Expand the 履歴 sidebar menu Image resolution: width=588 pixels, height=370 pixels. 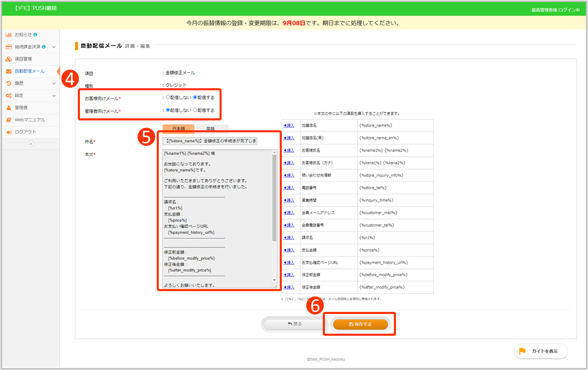click(54, 83)
